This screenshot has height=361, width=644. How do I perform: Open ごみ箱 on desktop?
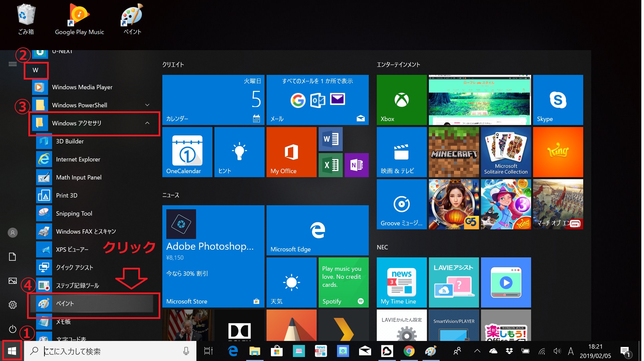[x=26, y=19]
